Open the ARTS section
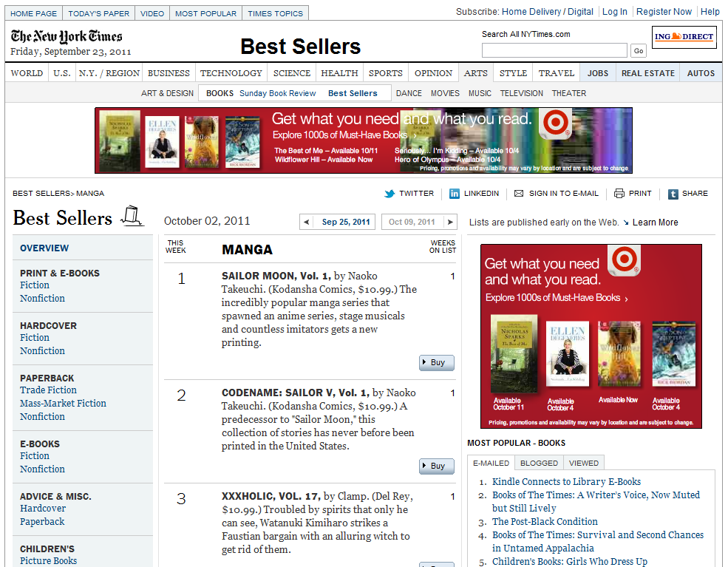Viewport: 728px width, 567px height. [475, 73]
